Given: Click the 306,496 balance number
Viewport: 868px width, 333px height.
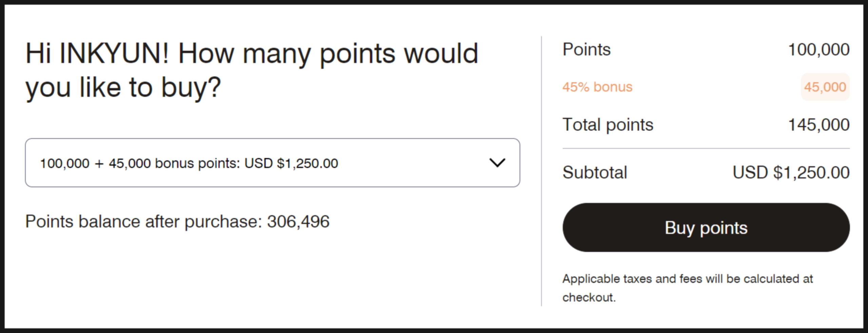Looking at the screenshot, I should (x=298, y=222).
